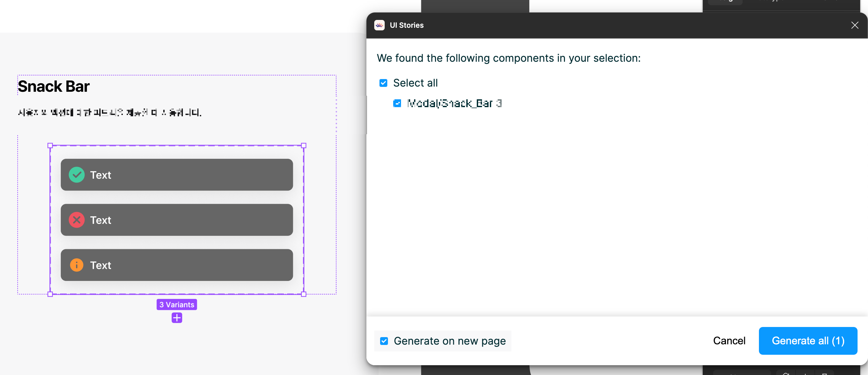Screen dimensions: 868x375
Task: Click the Text label beside green check icon
Action: [100, 175]
